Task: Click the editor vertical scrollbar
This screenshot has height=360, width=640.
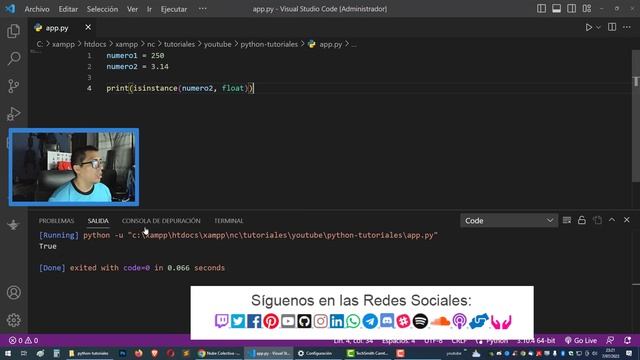Action: coord(636,116)
